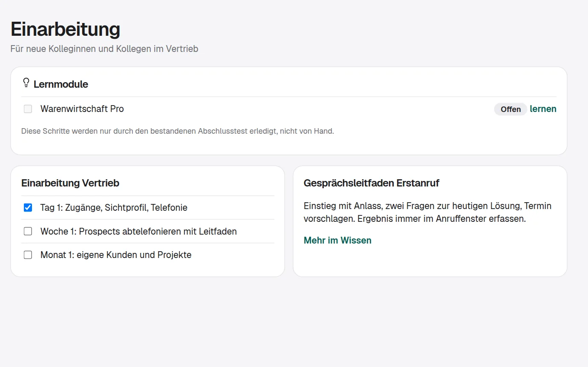Click the Lernmodule heading

61,84
